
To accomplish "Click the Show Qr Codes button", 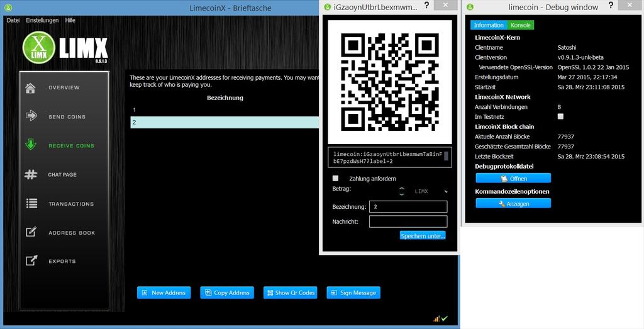I will [x=291, y=293].
